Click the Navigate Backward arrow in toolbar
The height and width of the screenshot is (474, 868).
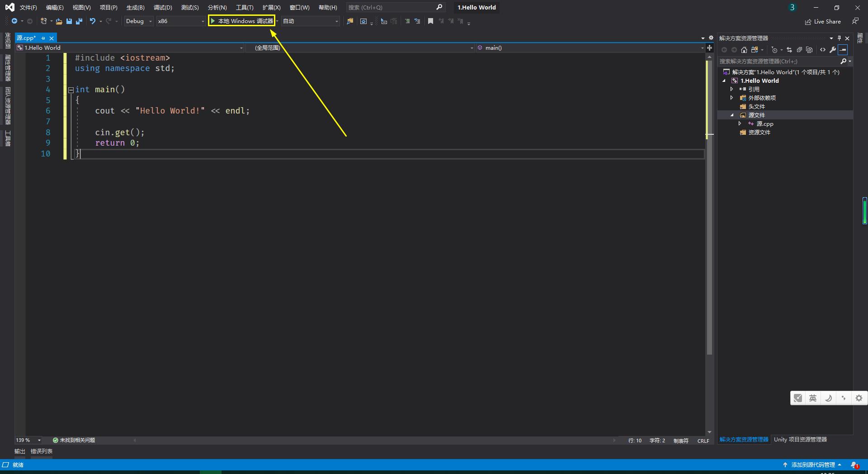pyautogui.click(x=14, y=21)
